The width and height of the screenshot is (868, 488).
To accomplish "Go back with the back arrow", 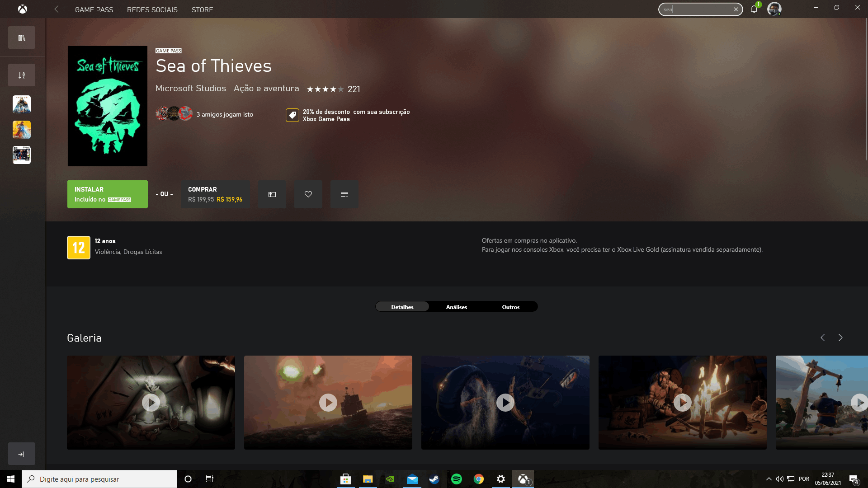I will [x=57, y=9].
